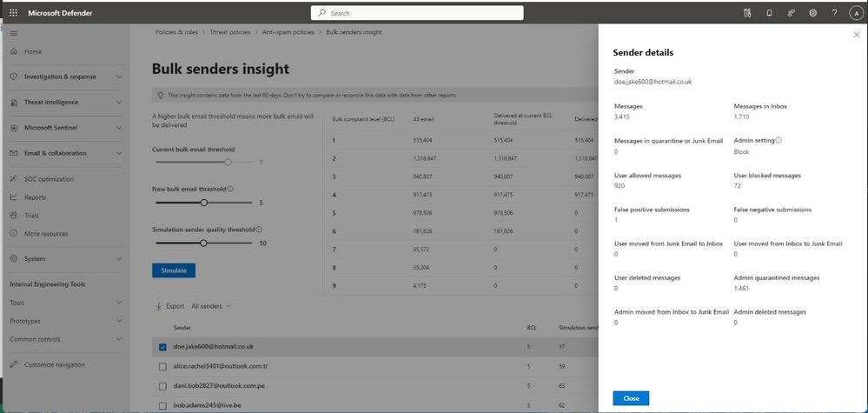Adjust Simulation sender quality threshold slider
Image resolution: width=868 pixels, height=413 pixels.
tap(203, 243)
